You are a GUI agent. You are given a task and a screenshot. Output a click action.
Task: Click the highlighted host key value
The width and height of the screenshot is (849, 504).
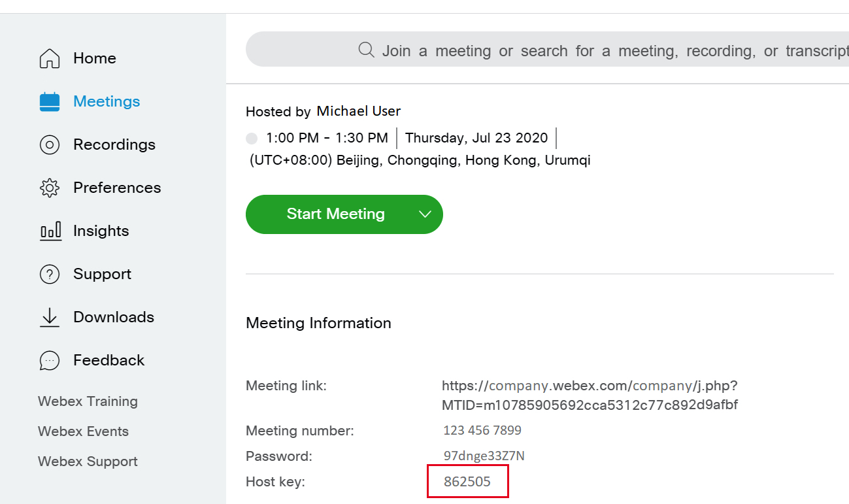(467, 481)
